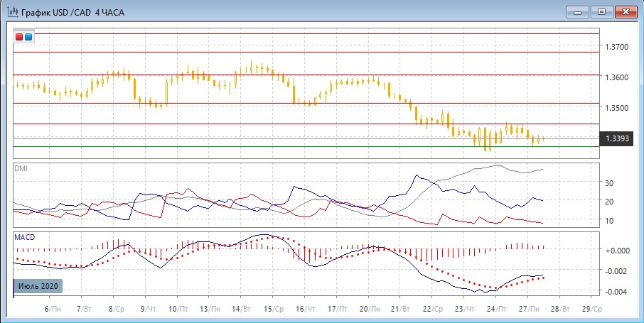Click the 22/Ср date on time axis
This screenshot has width=644, height=323.
[434, 308]
